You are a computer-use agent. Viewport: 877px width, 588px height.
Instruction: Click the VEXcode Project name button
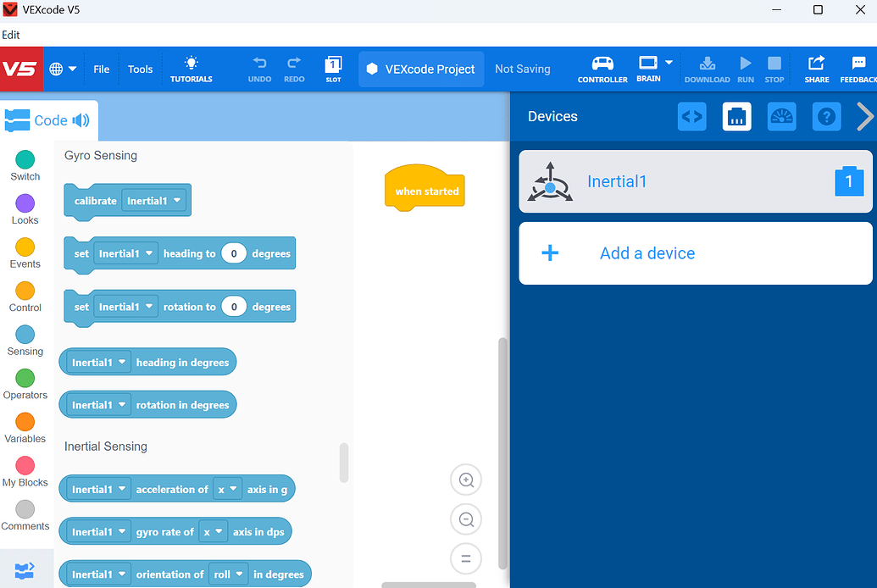click(421, 69)
